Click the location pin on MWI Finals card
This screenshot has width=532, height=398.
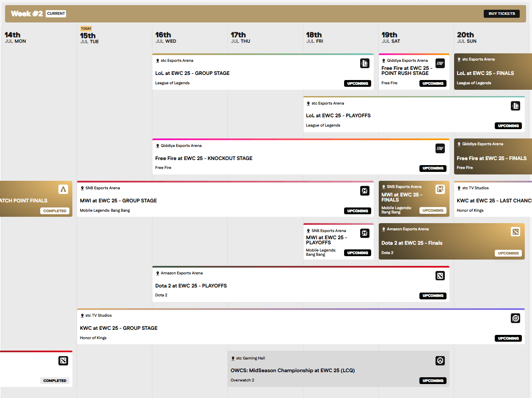[383, 187]
